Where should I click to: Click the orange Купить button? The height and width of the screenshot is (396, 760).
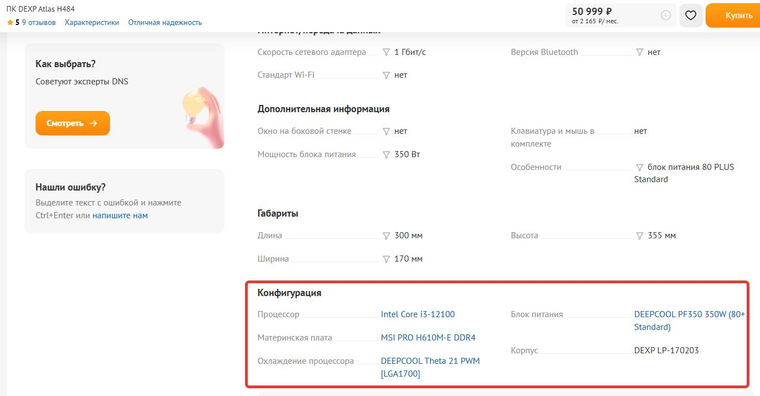733,16
